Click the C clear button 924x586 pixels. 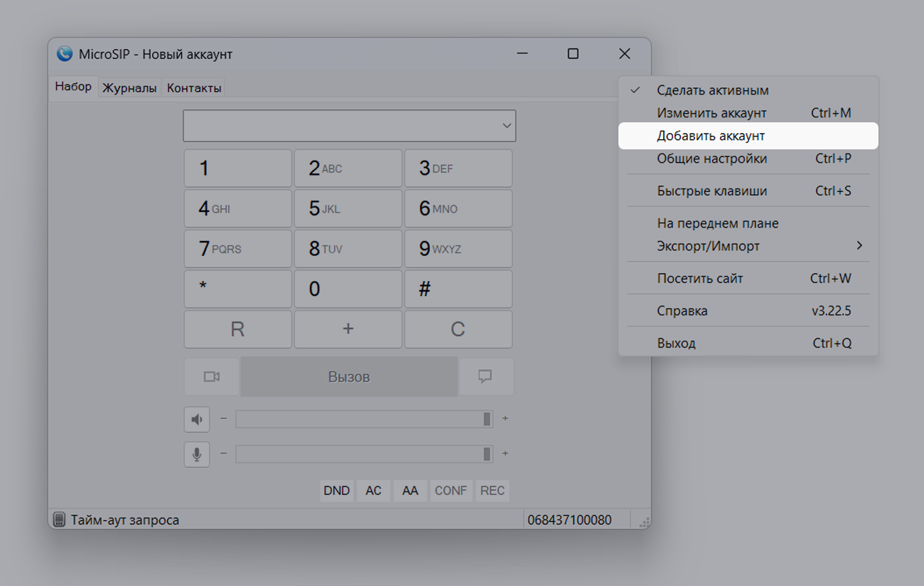click(458, 329)
